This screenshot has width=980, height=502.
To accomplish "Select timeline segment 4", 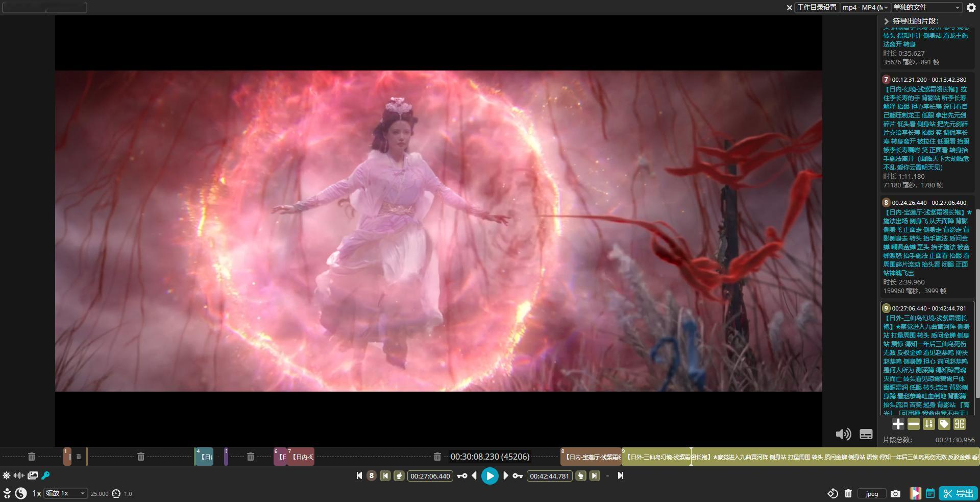I will [204, 457].
